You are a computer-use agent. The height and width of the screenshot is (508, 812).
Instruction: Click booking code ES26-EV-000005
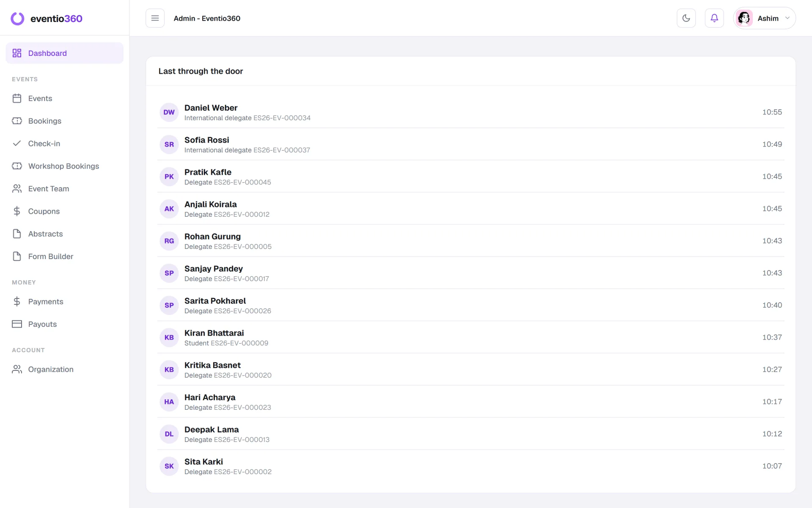point(243,246)
